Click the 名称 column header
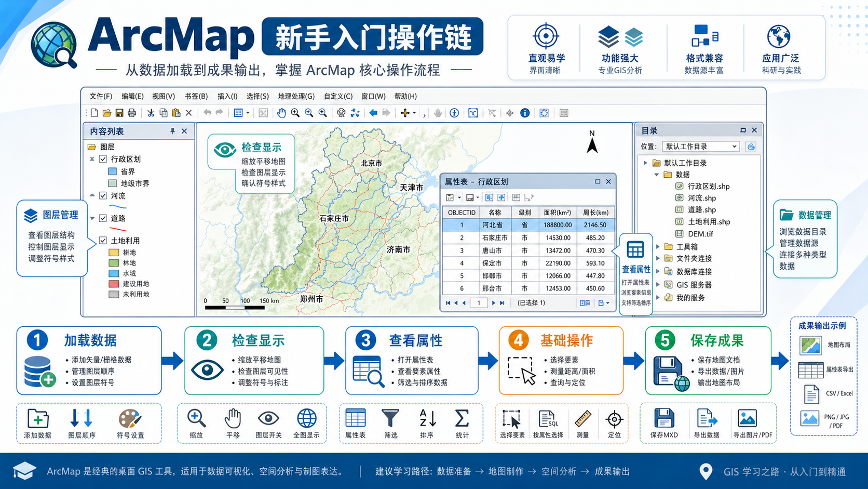 coord(495,212)
